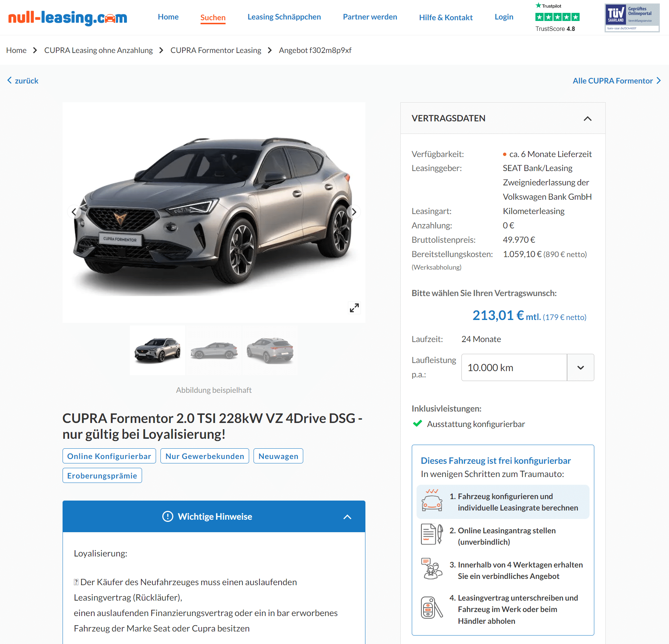The image size is (669, 644).
Task: Click the car configure step icon
Action: pos(432,501)
